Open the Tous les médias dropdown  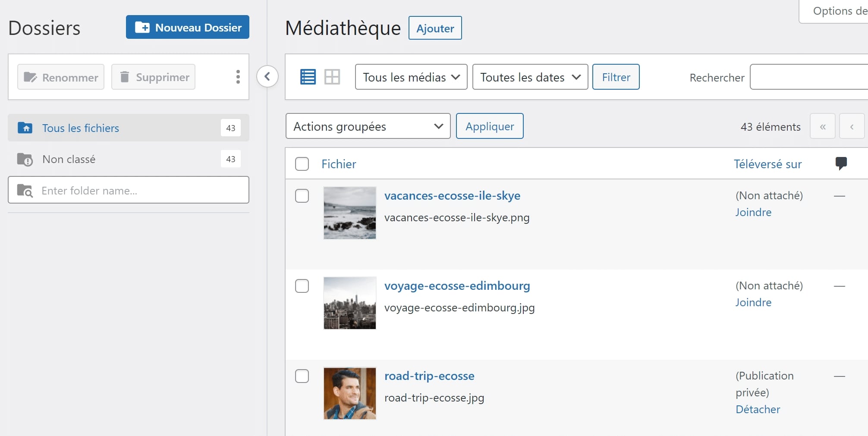coord(411,77)
